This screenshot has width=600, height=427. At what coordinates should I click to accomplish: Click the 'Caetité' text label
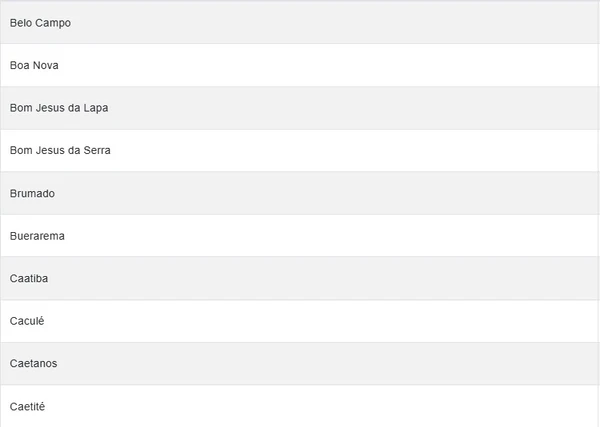(27, 406)
